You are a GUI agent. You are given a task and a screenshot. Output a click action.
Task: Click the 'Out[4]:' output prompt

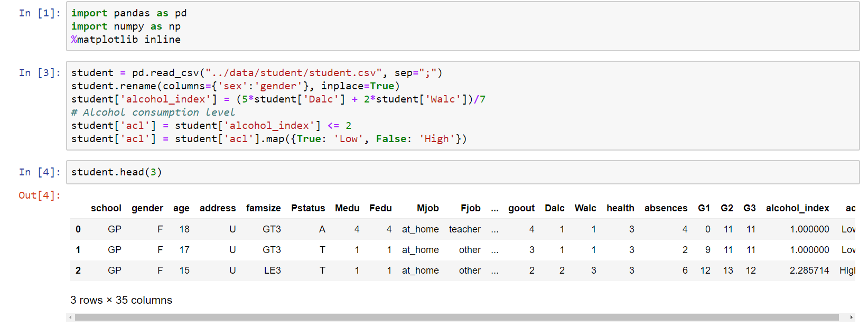[40, 195]
